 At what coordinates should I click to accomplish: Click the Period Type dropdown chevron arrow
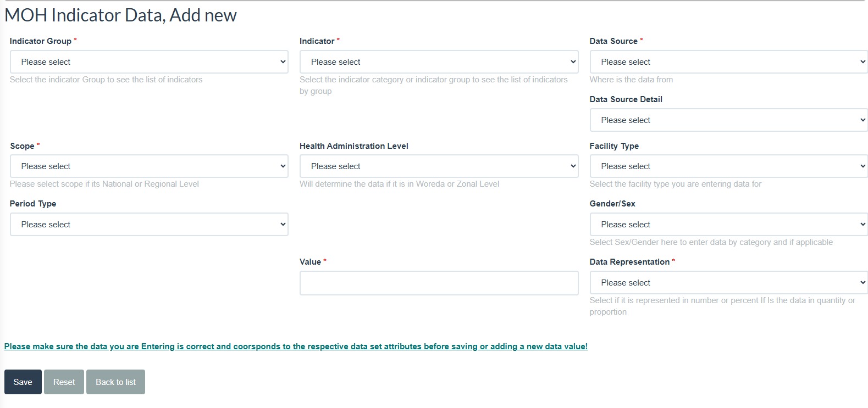click(283, 225)
